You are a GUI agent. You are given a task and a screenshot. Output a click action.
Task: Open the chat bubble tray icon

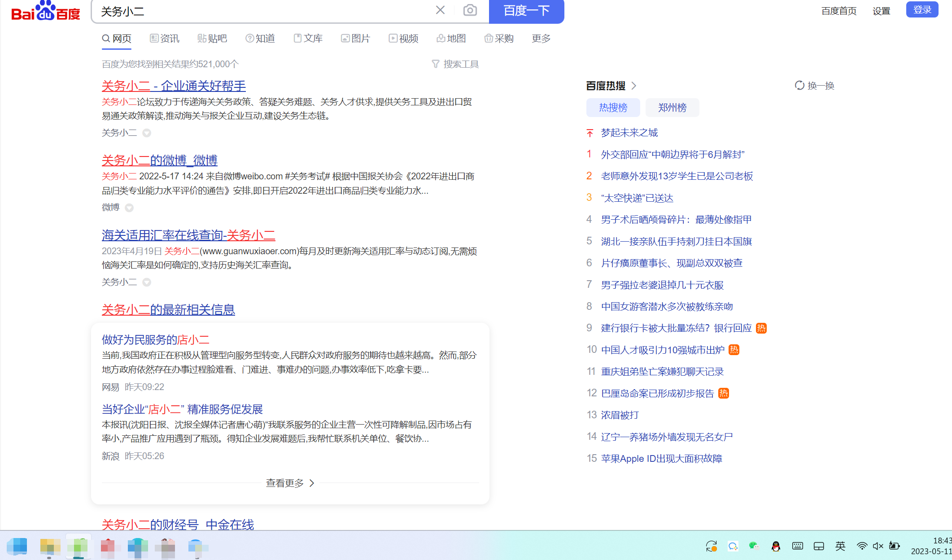tap(733, 546)
